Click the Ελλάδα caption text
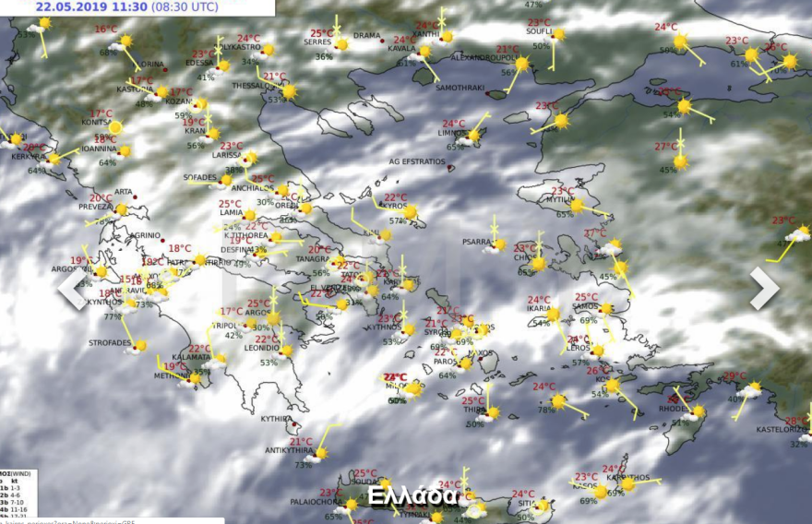812x524 pixels. 412,496
